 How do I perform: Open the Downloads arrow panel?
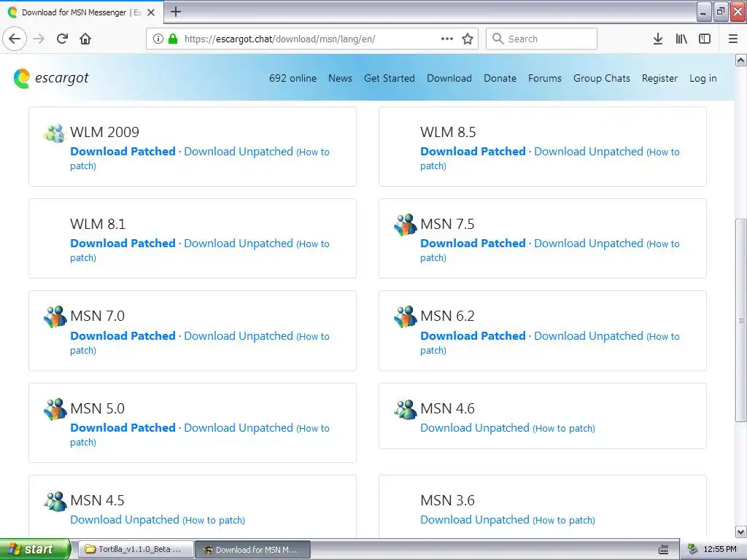658,39
